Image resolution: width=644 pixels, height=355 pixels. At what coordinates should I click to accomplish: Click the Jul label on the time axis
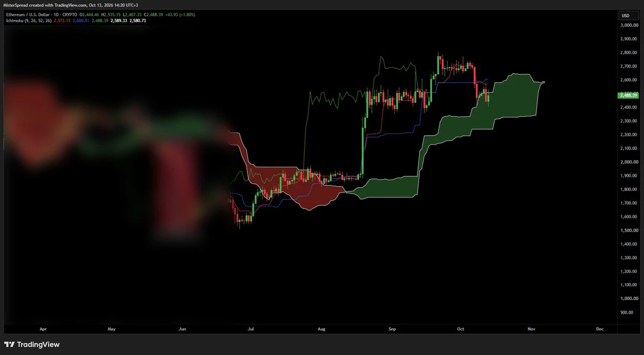pyautogui.click(x=251, y=328)
